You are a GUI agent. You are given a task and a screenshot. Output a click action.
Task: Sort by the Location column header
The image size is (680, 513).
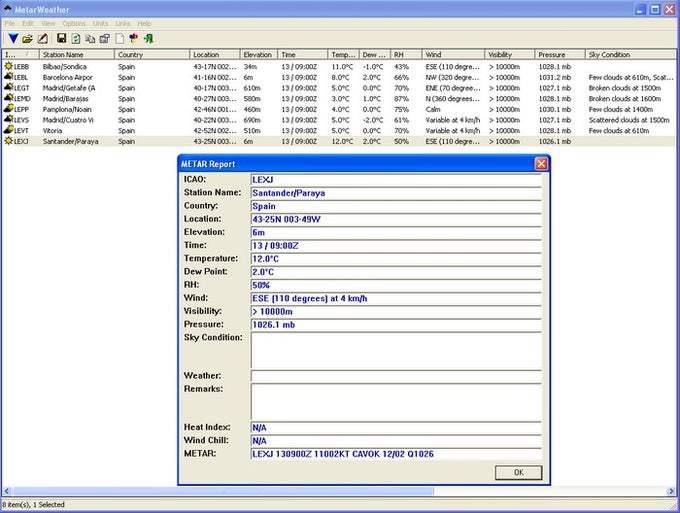(215, 55)
